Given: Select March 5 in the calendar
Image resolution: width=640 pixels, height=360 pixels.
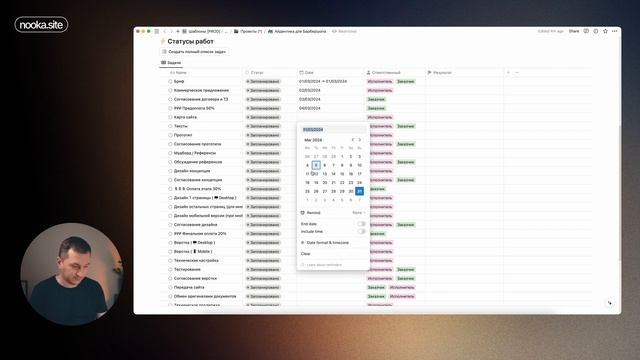Looking at the screenshot, I should 316,165.
